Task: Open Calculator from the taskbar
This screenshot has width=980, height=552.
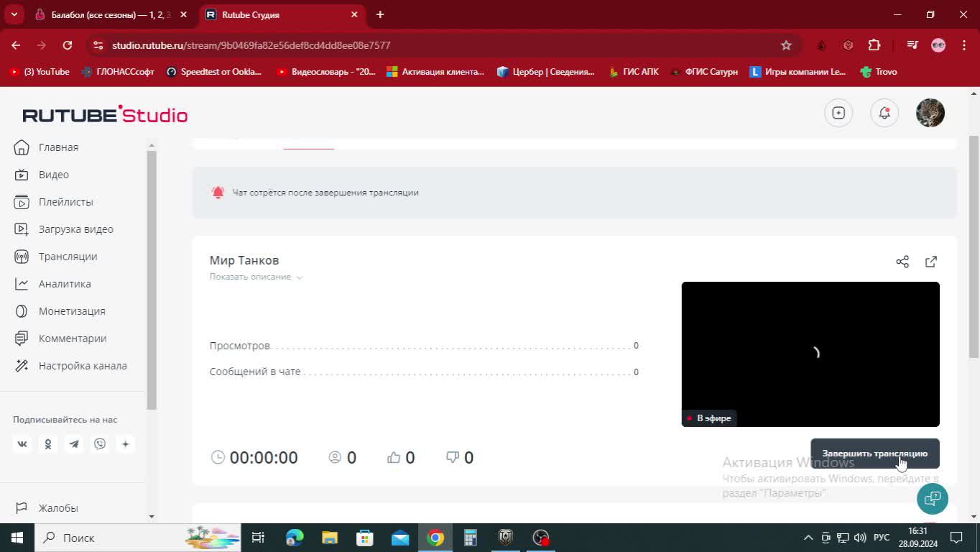Action: click(x=471, y=538)
